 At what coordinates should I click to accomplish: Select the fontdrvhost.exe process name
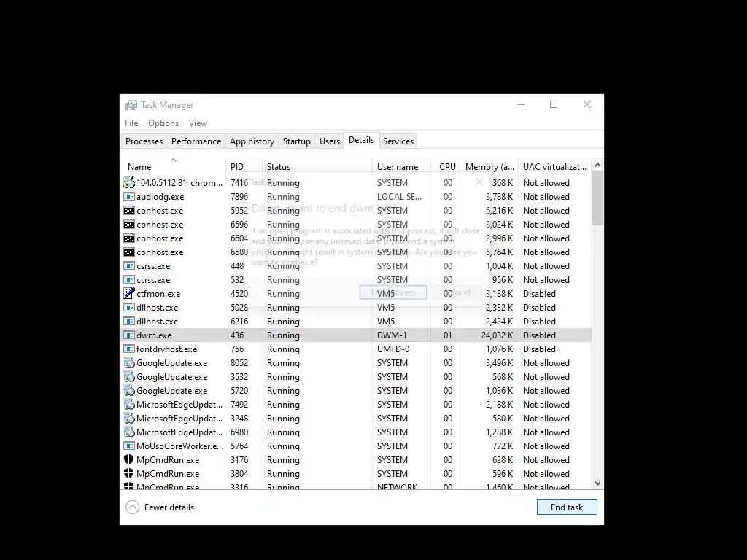(x=167, y=349)
